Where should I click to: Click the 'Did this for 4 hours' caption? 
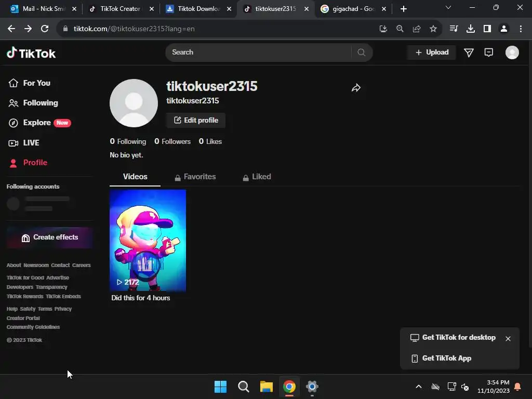point(140,298)
